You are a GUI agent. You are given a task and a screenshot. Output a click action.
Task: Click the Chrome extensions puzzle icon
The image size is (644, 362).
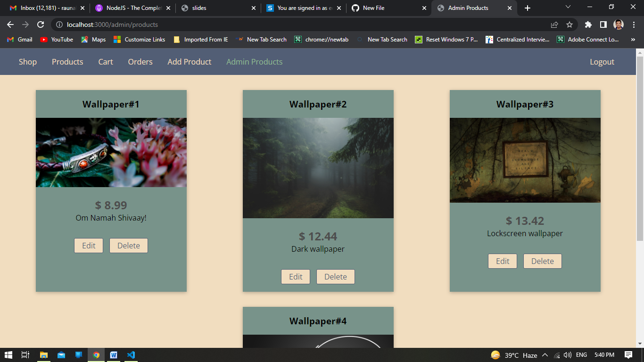(588, 25)
